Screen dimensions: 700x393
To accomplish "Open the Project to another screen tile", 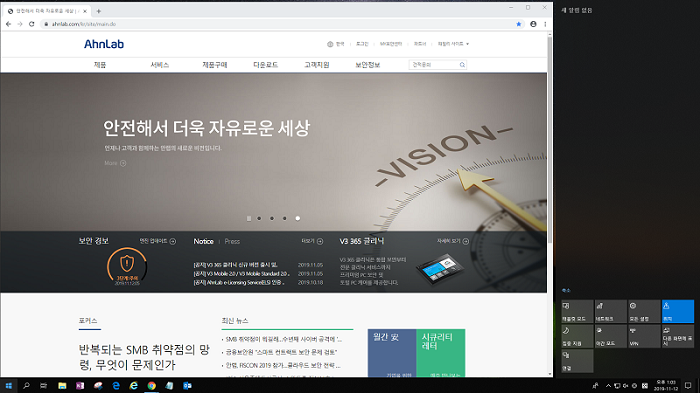I will (x=678, y=336).
